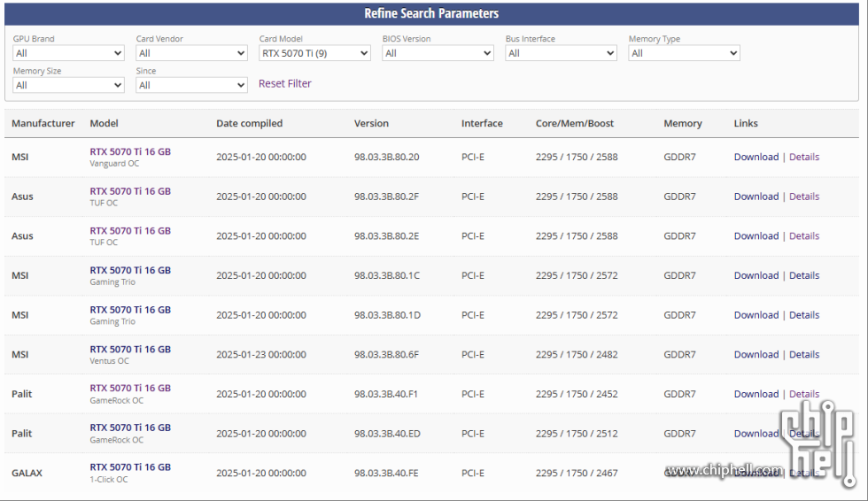The width and height of the screenshot is (868, 501).
Task: Click the Memory column header
Action: pos(683,123)
